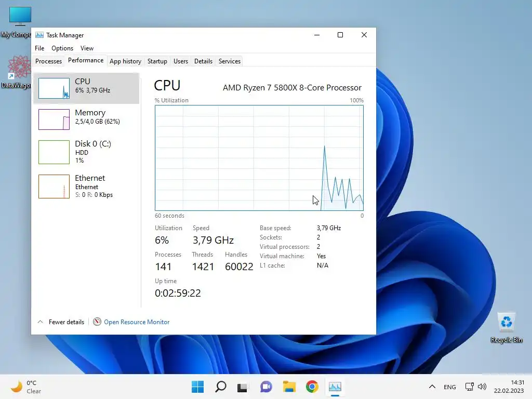This screenshot has height=399, width=532.
Task: Open the Services tab
Action: pyautogui.click(x=229, y=61)
